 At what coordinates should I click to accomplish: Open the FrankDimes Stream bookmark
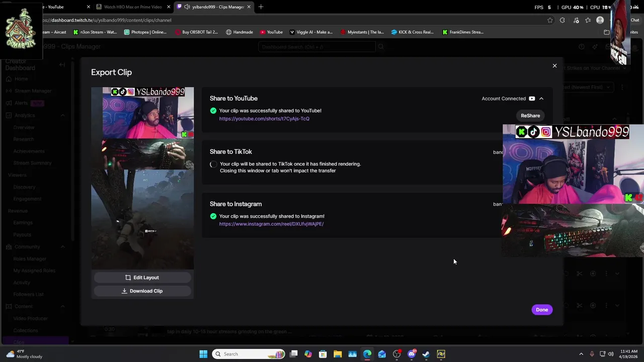click(463, 32)
